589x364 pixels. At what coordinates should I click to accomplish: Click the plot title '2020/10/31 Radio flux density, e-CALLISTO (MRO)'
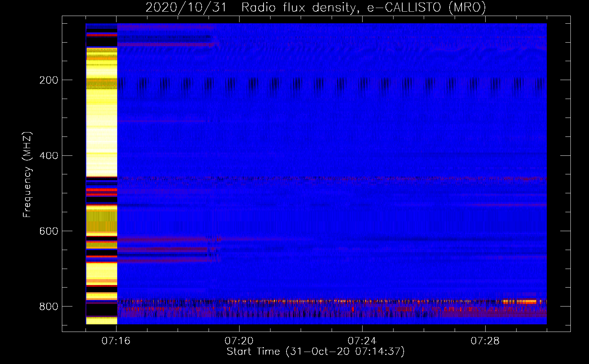pos(316,7)
